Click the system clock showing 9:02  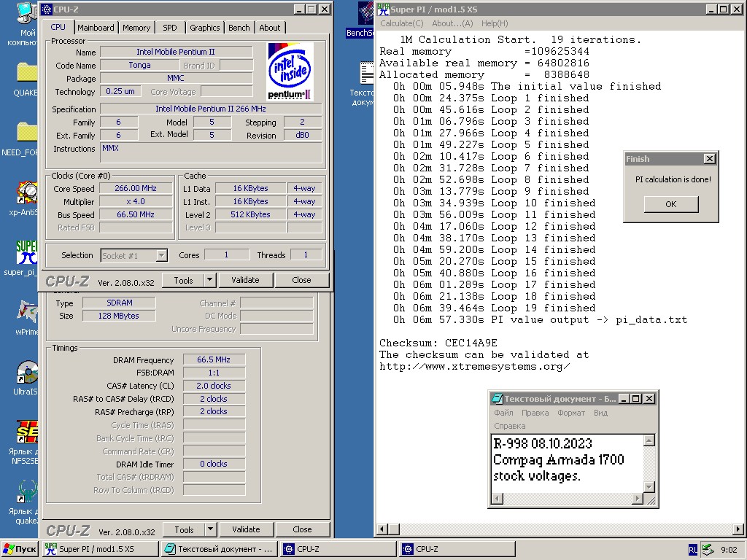[x=729, y=550]
